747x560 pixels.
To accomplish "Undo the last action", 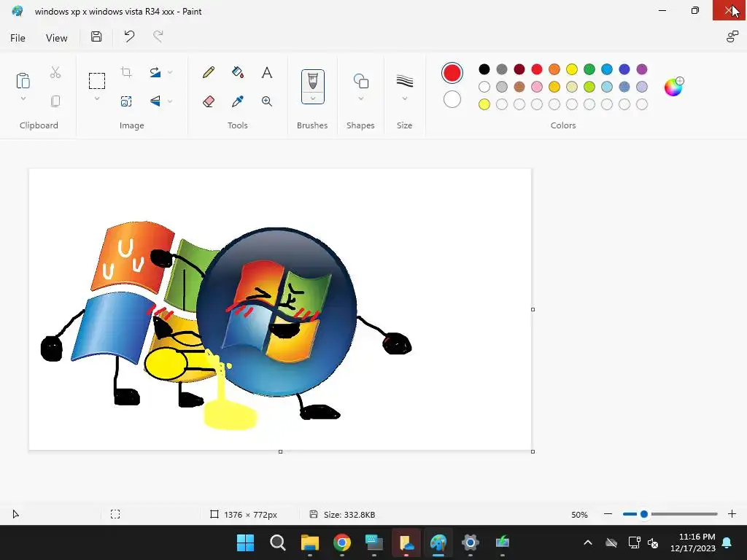I will tap(129, 36).
